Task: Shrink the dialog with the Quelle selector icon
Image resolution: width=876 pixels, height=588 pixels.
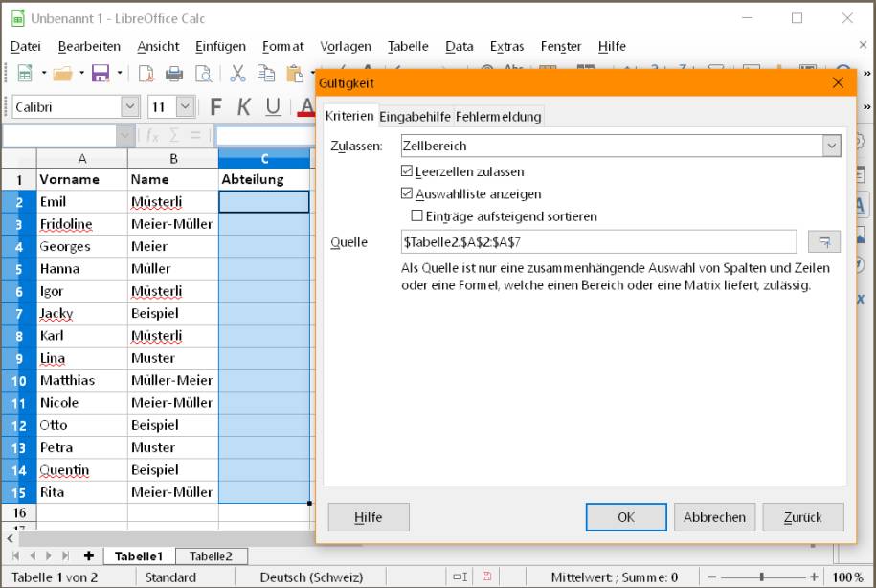Action: coord(823,241)
